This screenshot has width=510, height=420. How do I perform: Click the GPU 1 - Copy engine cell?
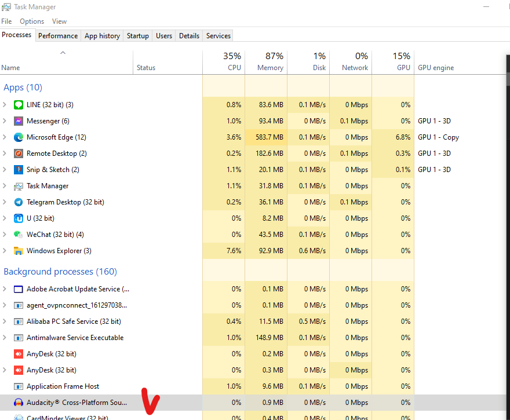click(438, 137)
